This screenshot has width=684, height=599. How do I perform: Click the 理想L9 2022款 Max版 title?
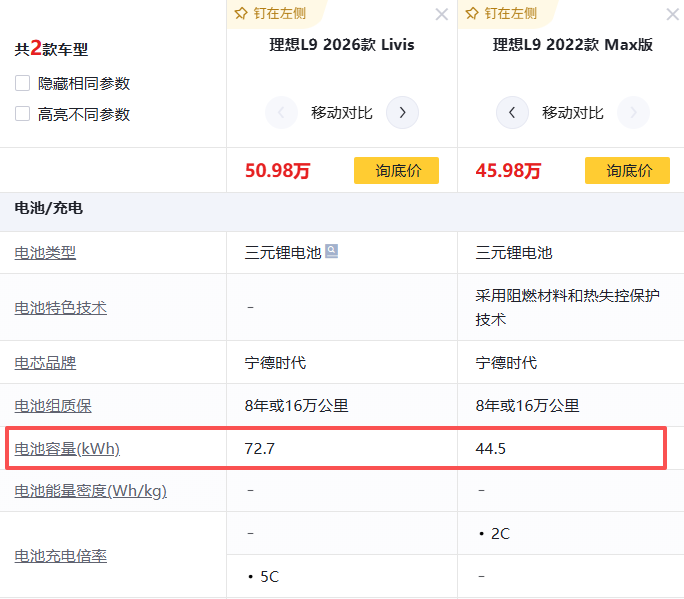[x=573, y=44]
